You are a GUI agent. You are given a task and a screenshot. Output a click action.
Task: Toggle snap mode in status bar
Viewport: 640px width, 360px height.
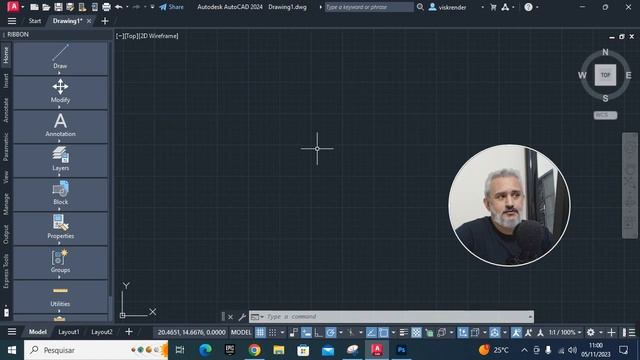point(272,332)
